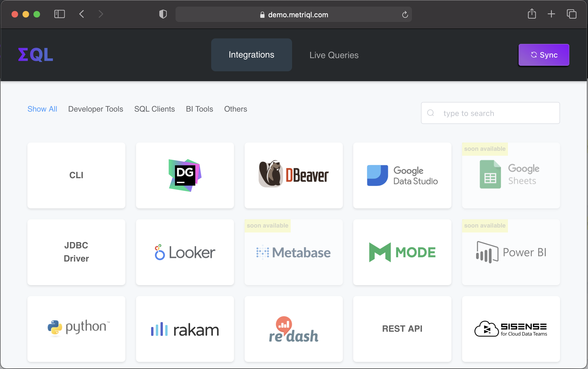Select the Python integration card

pyautogui.click(x=76, y=328)
